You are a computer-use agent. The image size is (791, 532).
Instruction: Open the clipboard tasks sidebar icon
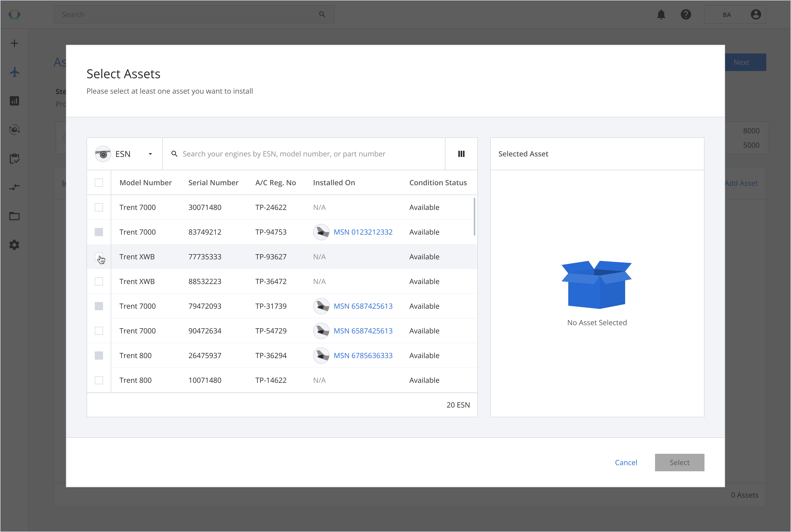(x=14, y=158)
